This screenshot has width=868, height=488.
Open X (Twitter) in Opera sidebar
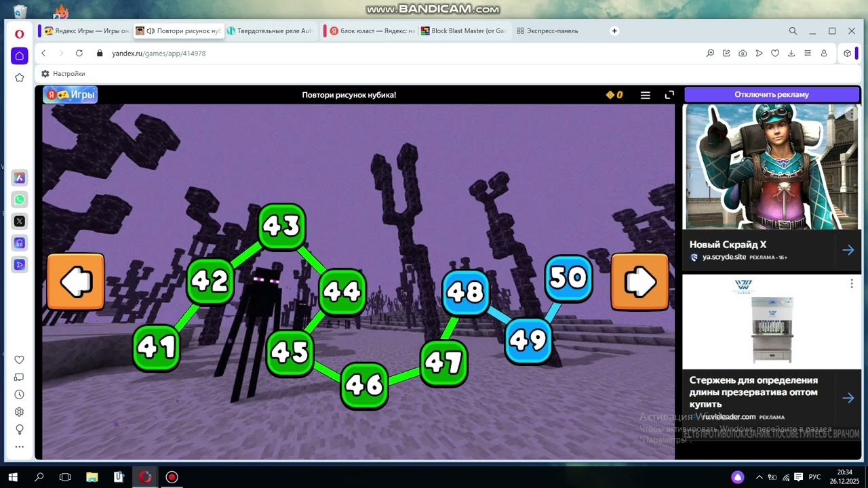pyautogui.click(x=20, y=221)
